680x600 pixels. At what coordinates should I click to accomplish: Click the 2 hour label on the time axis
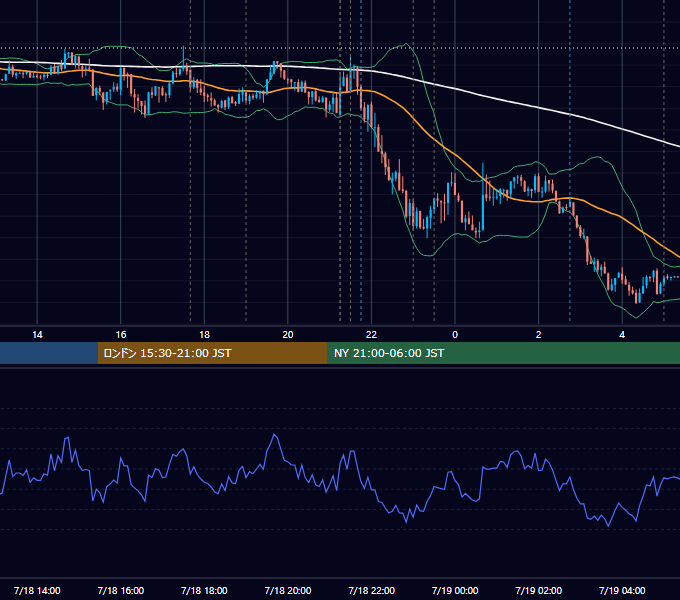coord(539,335)
